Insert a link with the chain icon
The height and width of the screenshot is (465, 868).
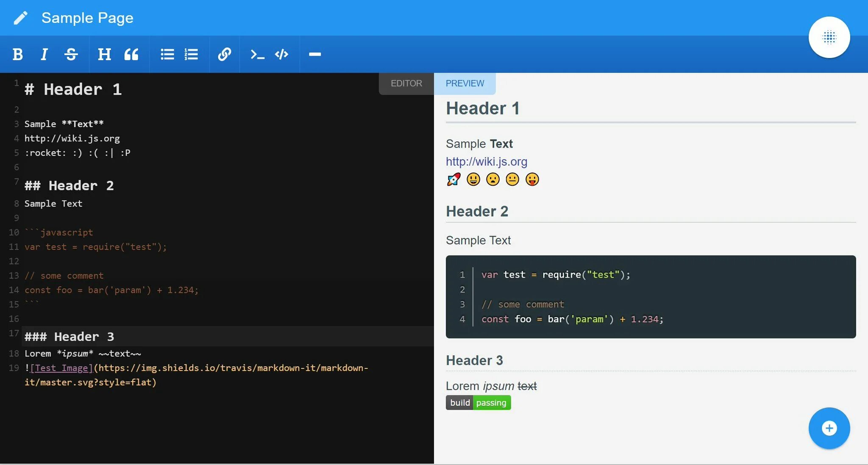click(224, 54)
